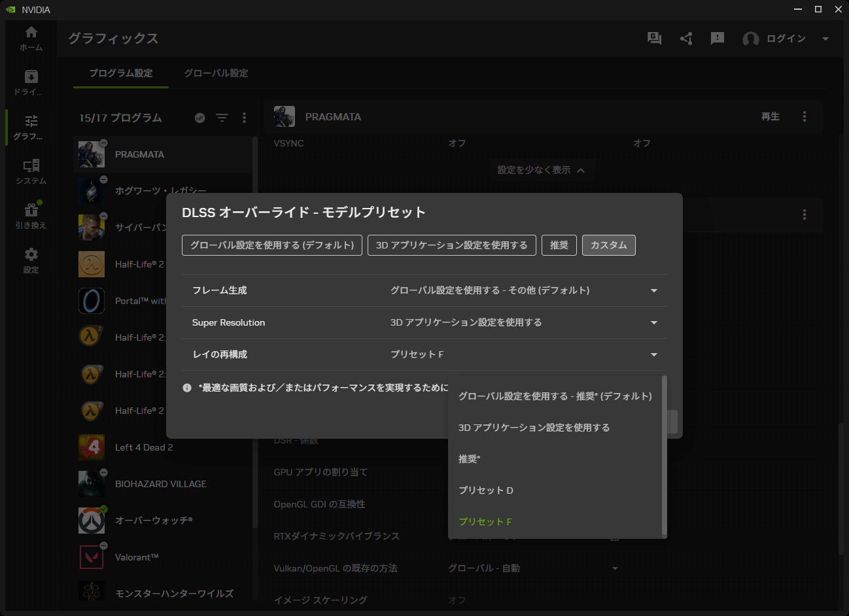849x616 pixels.
Task: Choose 3D アプリケーション設定を使用する in the open list
Action: [555, 428]
